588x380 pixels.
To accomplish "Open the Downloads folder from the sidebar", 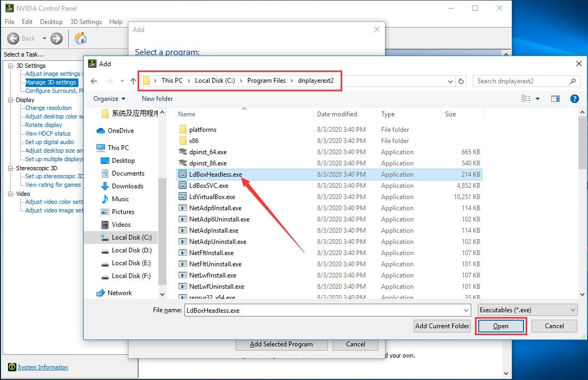I will click(x=128, y=186).
